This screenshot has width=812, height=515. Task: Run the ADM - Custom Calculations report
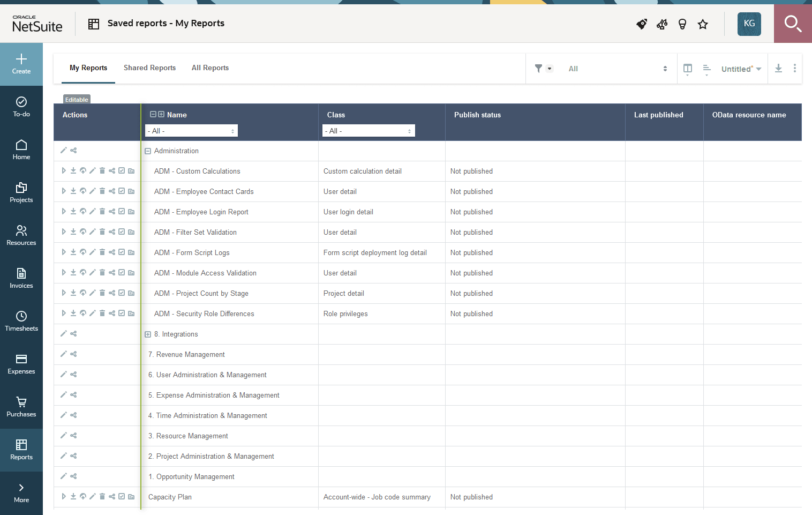tap(64, 171)
